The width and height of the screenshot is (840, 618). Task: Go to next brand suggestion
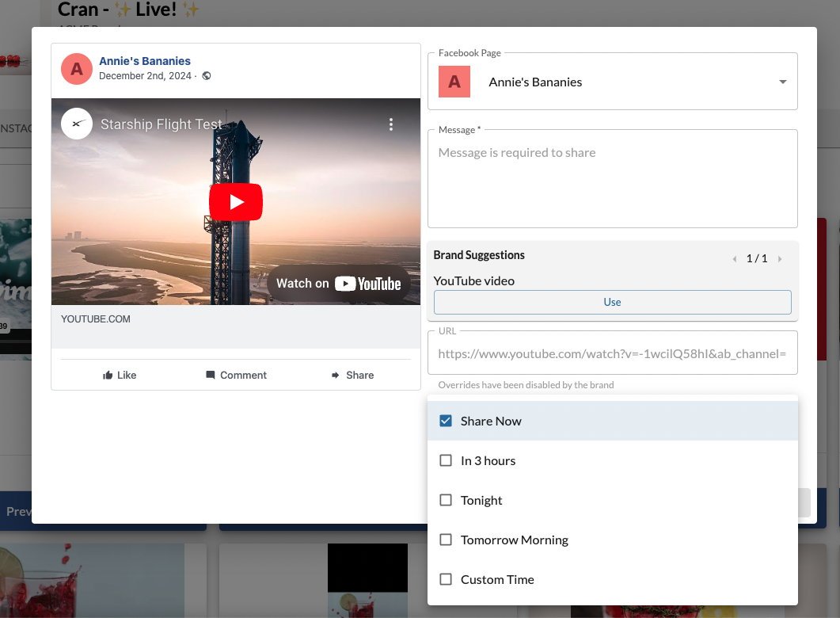[780, 259]
